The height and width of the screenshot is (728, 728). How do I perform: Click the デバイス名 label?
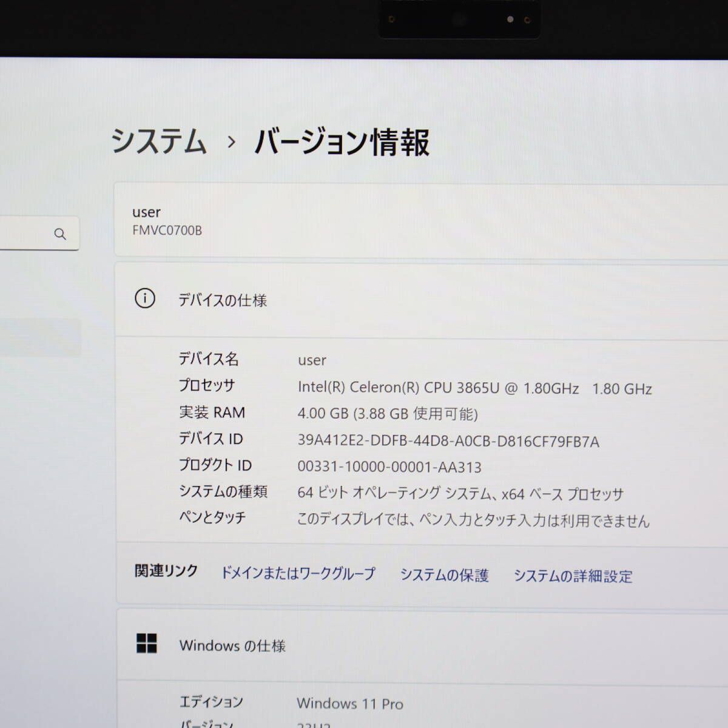tap(209, 359)
